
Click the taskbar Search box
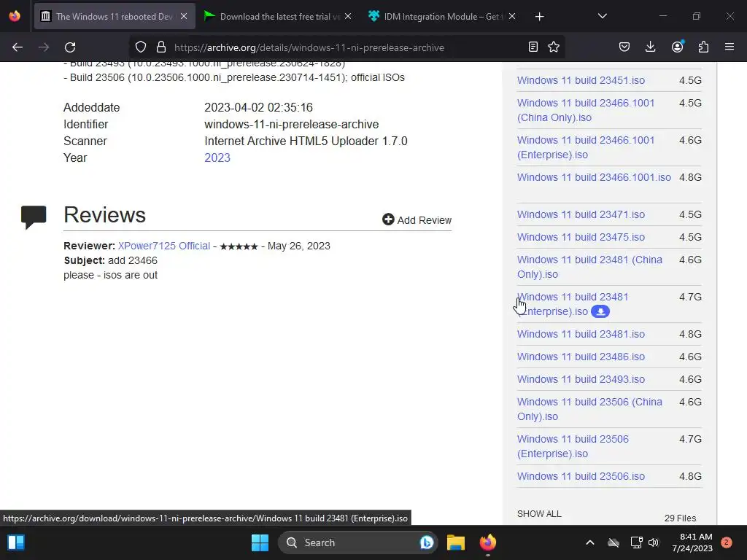(x=357, y=542)
